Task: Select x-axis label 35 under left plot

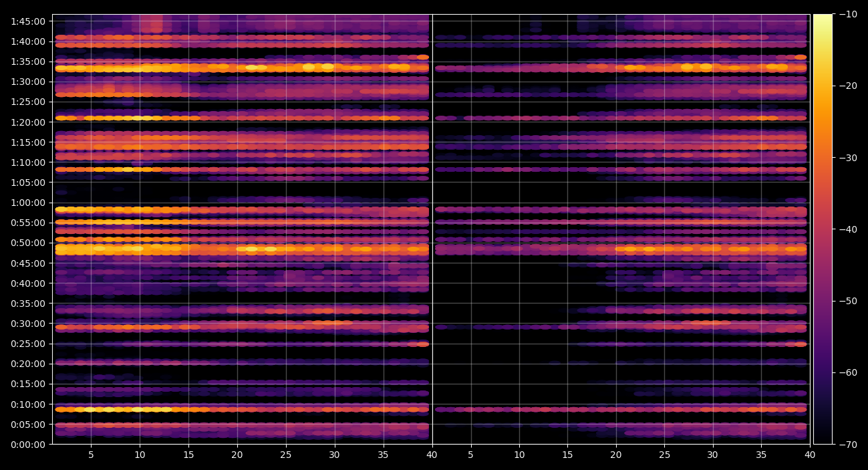Action: pyautogui.click(x=384, y=455)
